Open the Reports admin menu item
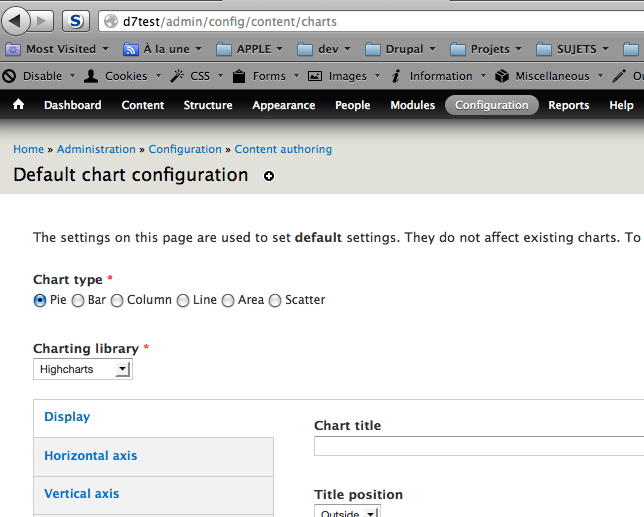Screen dimensions: 644x517 click(x=569, y=105)
